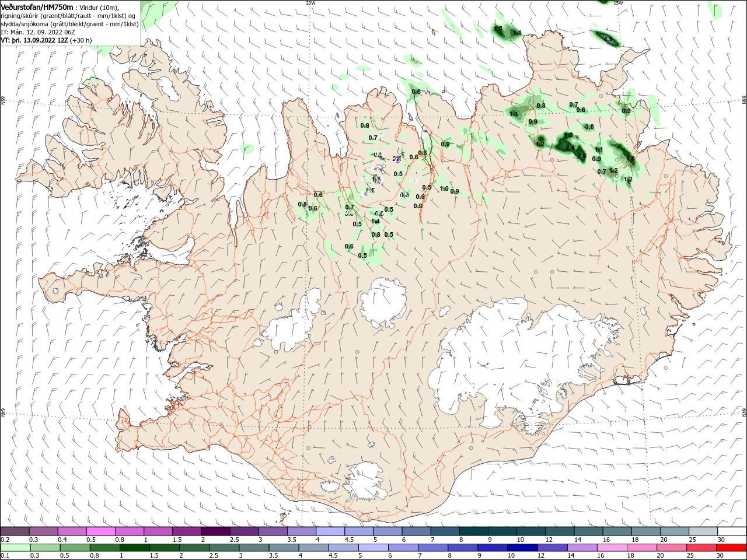Click the lavender 3.5 swatch in upper legend row
Viewport: 747px width, 560px height.
coord(301,531)
